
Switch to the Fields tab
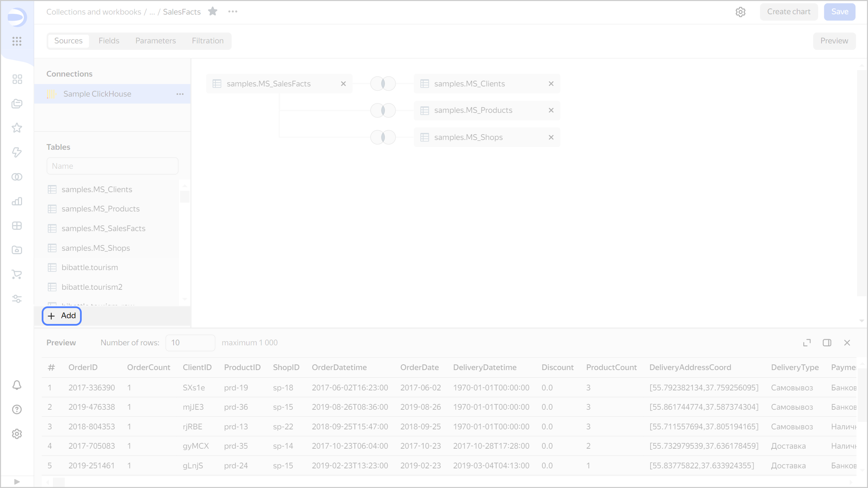click(109, 41)
